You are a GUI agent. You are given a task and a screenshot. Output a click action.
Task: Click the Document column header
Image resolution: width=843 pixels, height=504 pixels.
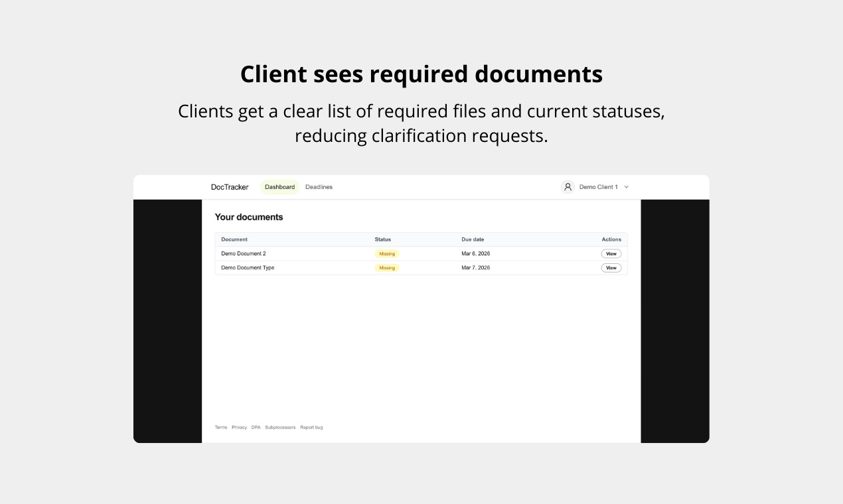(234, 239)
